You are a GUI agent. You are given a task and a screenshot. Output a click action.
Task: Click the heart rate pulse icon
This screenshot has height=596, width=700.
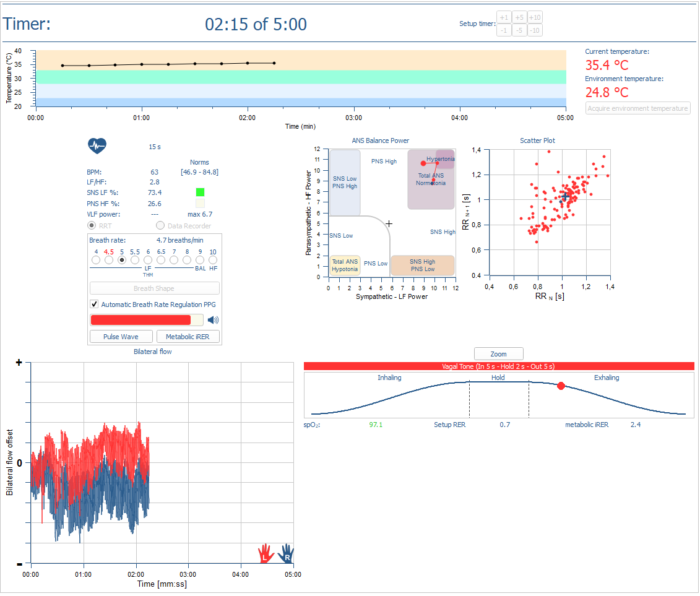click(x=97, y=146)
